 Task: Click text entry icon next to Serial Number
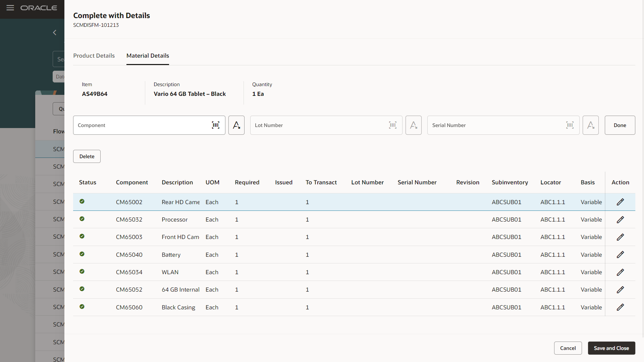coord(591,125)
